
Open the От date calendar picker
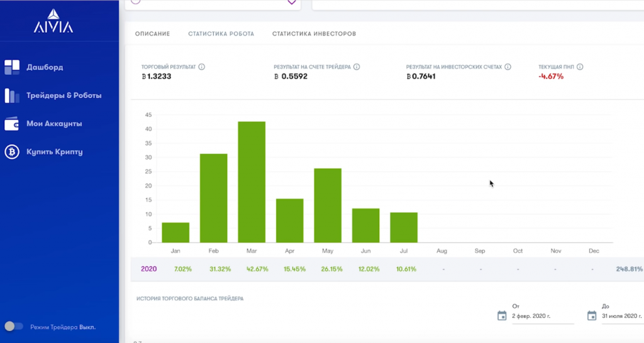coord(502,315)
